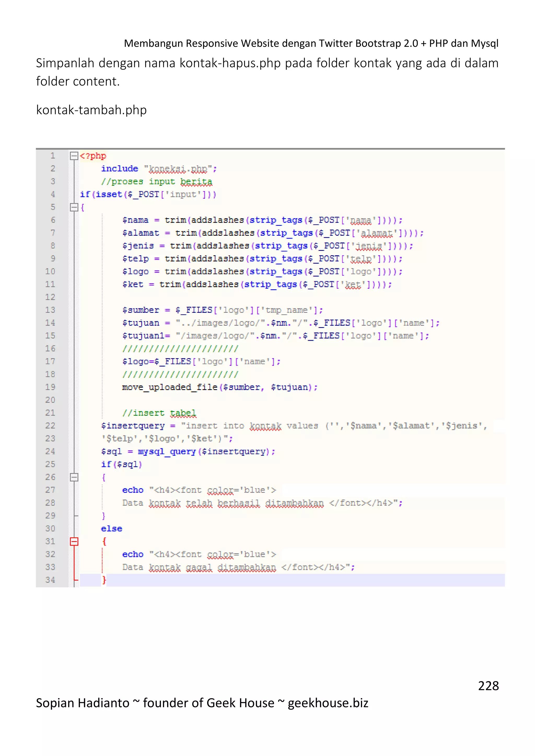
Task: Click line number 34 in the gutter
Action: point(50,580)
